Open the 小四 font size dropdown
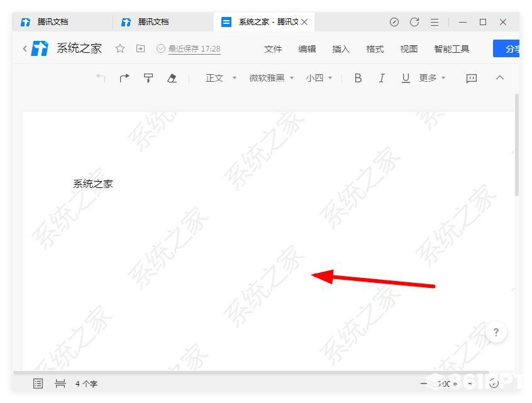The image size is (532, 403). (319, 78)
